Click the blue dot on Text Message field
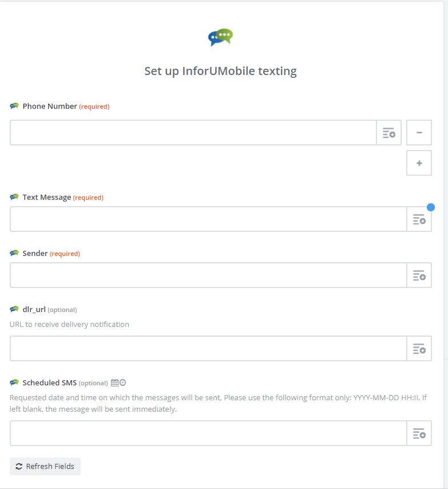The width and height of the screenshot is (448, 489). click(x=431, y=207)
